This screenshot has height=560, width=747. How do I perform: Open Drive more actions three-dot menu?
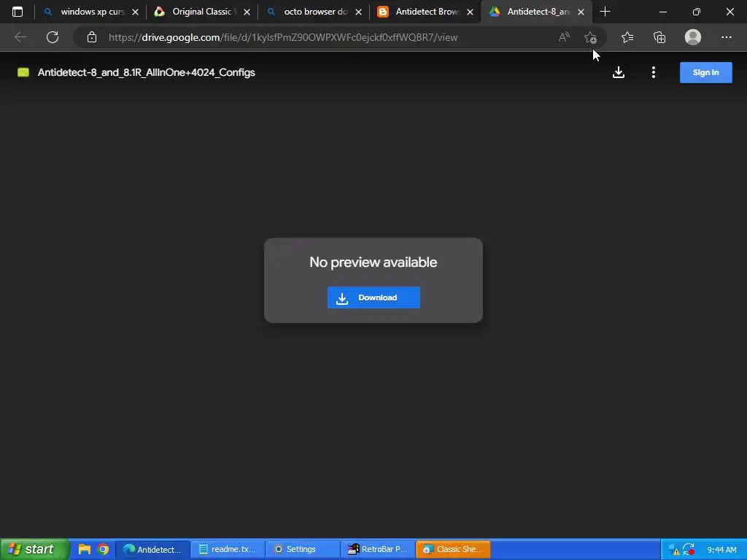(654, 72)
